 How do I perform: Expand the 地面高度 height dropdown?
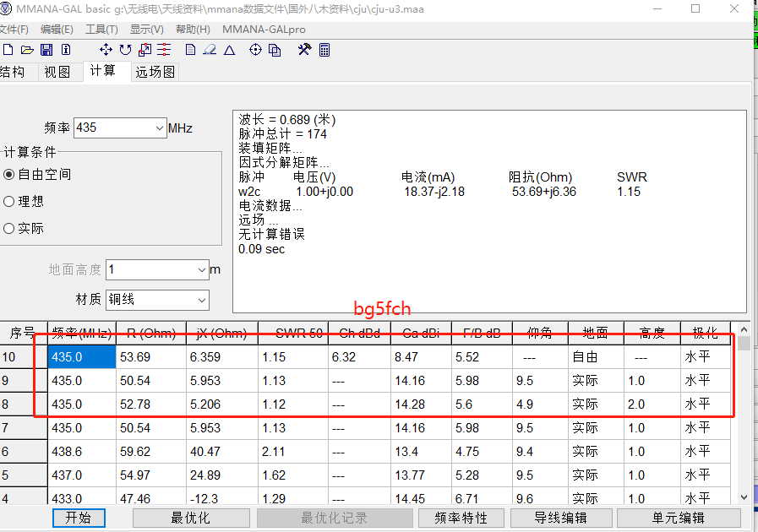(x=201, y=270)
